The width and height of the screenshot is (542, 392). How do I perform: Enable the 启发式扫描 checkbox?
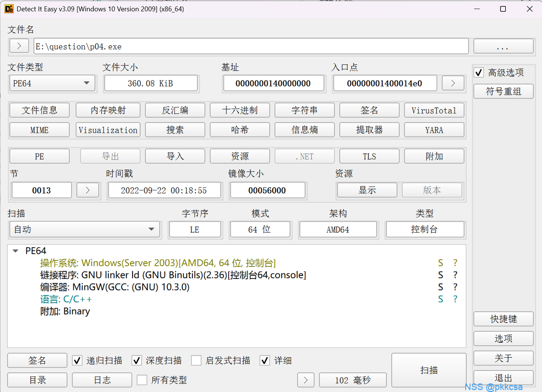(196, 360)
